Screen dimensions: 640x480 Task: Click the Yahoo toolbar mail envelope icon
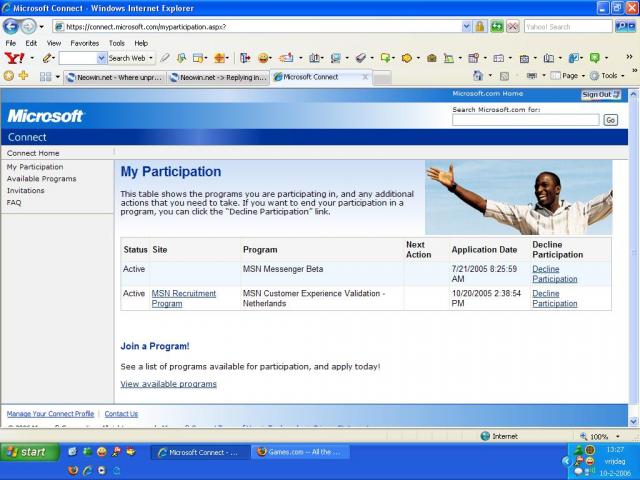pos(286,58)
